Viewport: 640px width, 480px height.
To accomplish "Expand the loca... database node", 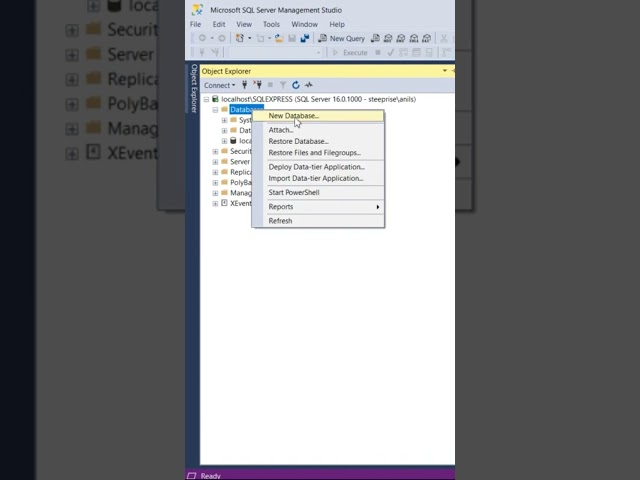I will tap(224, 141).
